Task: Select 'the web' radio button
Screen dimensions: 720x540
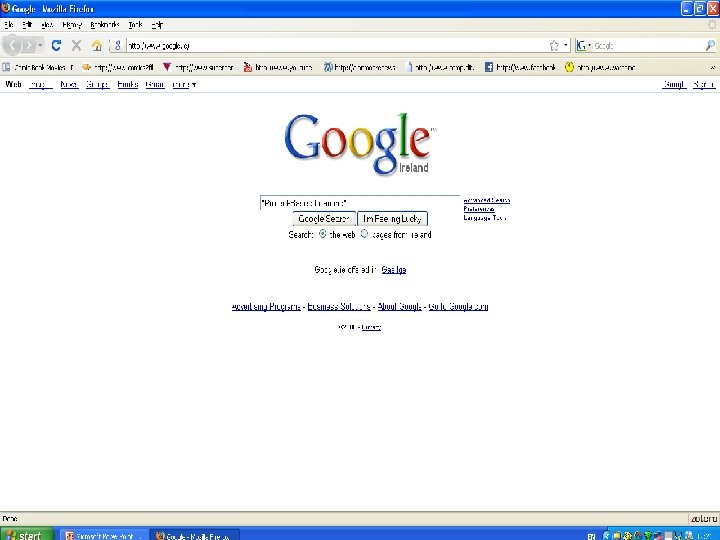Action: click(x=322, y=234)
